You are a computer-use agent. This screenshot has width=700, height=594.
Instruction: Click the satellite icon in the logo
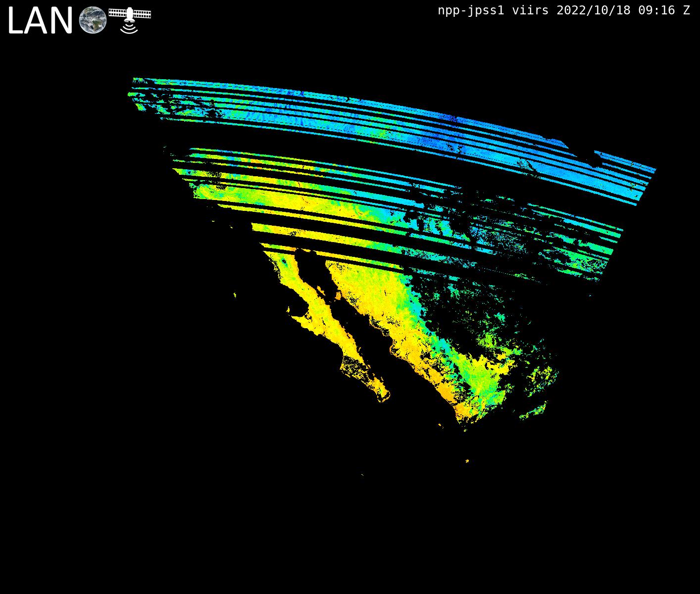pos(130,20)
